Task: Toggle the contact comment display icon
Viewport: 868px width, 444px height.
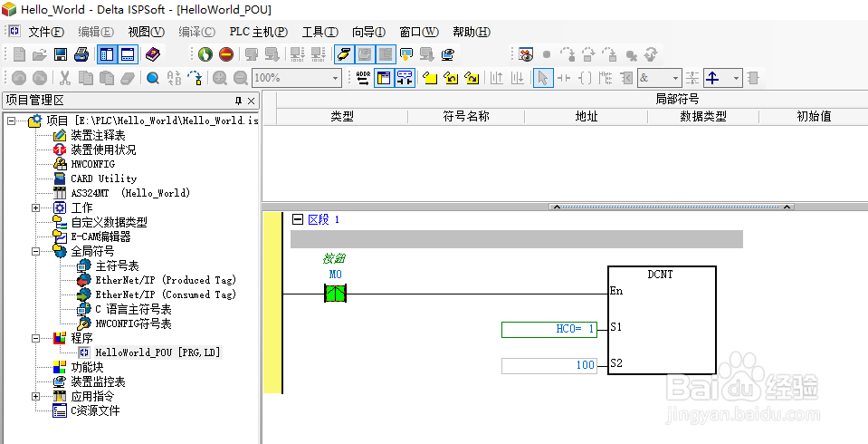Action: 405,78
